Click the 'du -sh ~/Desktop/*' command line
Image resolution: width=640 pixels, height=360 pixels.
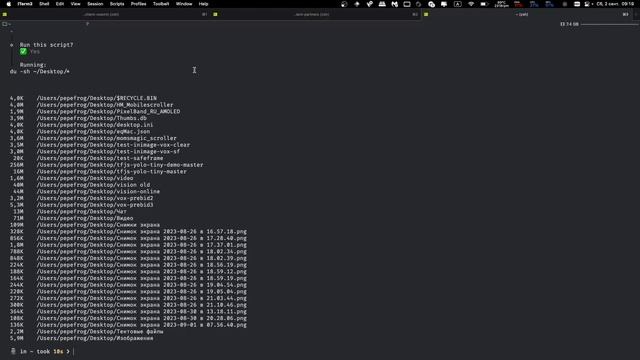pyautogui.click(x=40, y=71)
